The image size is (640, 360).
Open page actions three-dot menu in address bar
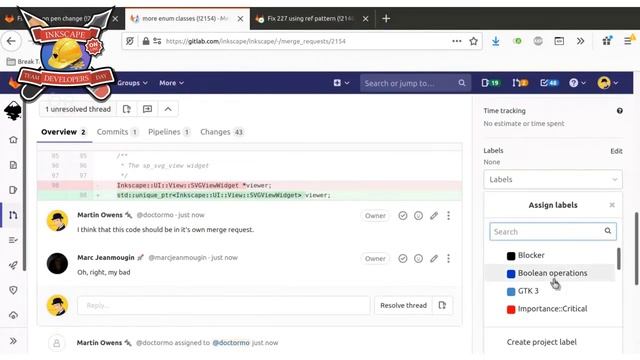(457, 41)
